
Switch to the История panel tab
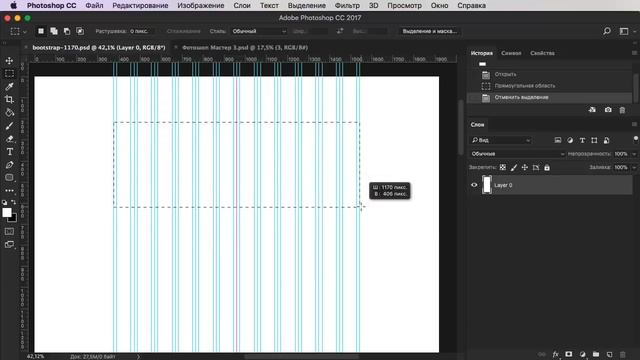(482, 53)
